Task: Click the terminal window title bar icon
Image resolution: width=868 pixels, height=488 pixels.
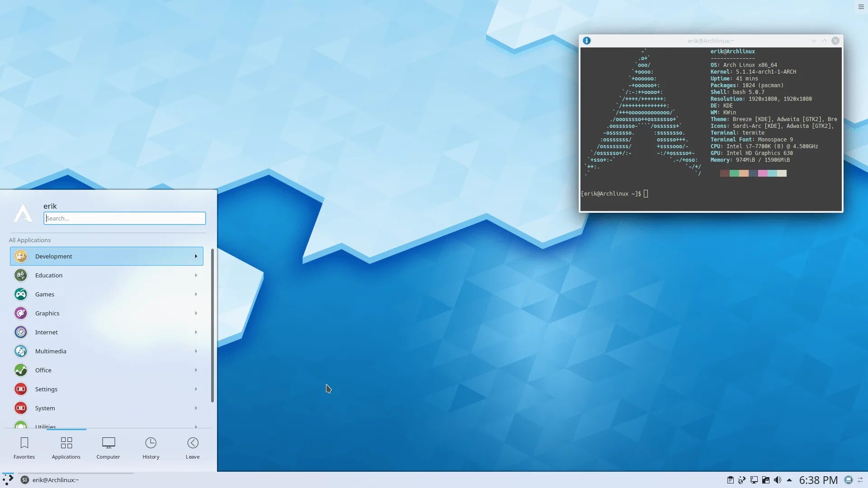Action: 586,41
